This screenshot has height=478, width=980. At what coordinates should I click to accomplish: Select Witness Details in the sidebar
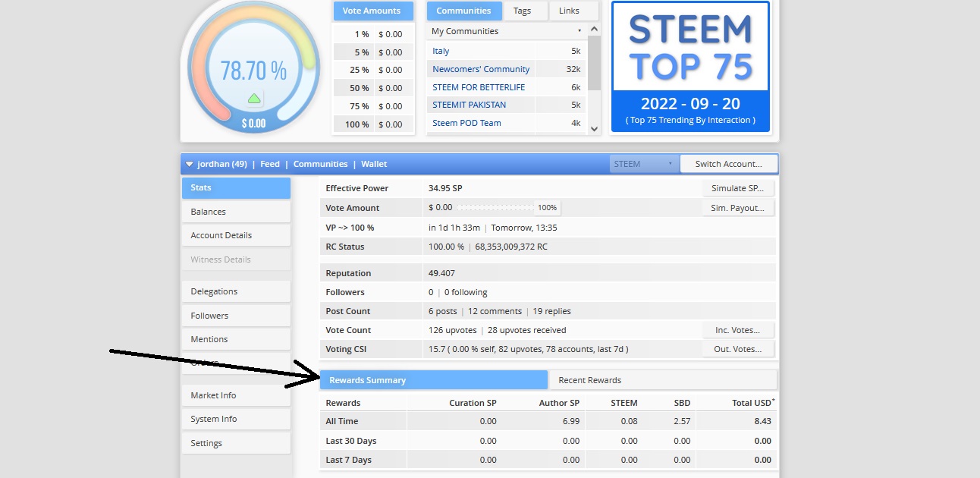coord(236,259)
